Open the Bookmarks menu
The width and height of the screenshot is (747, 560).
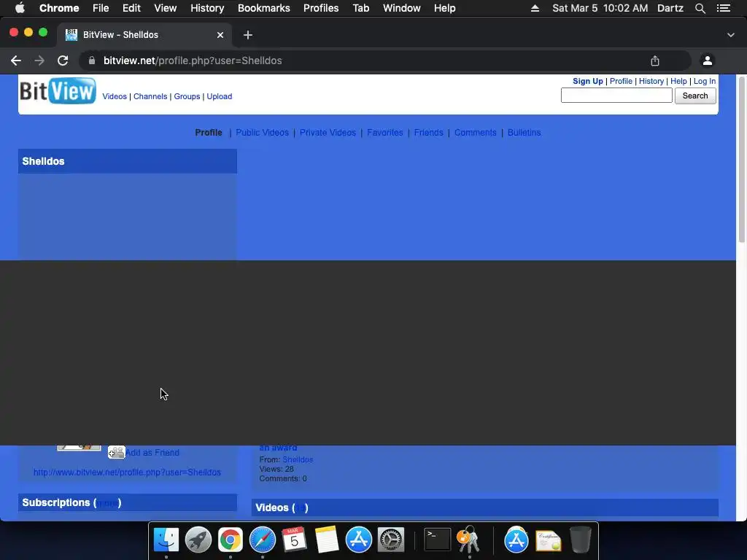264,8
